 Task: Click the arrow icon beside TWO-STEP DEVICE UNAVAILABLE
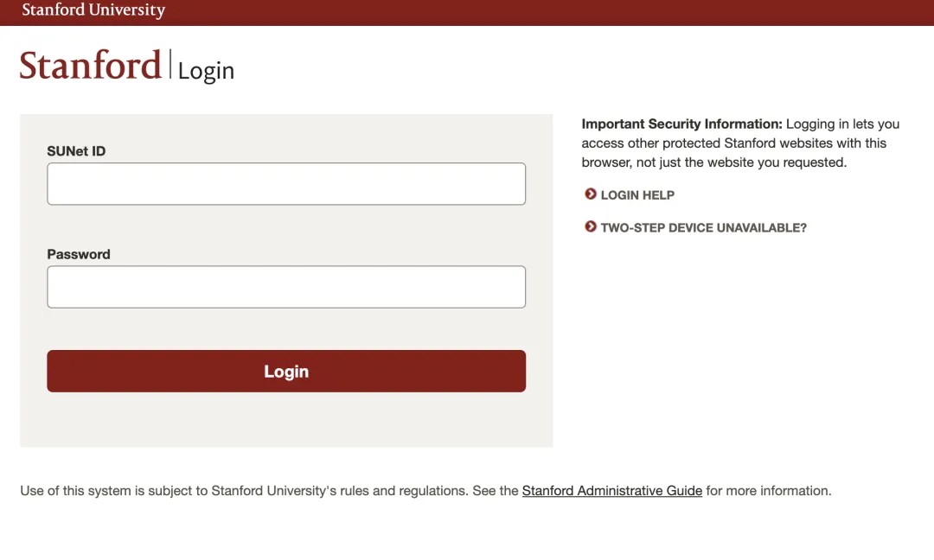coord(591,227)
